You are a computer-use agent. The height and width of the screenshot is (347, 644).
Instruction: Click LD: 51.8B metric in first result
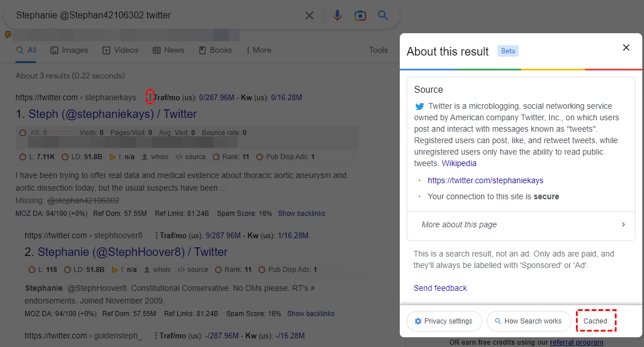click(x=82, y=157)
